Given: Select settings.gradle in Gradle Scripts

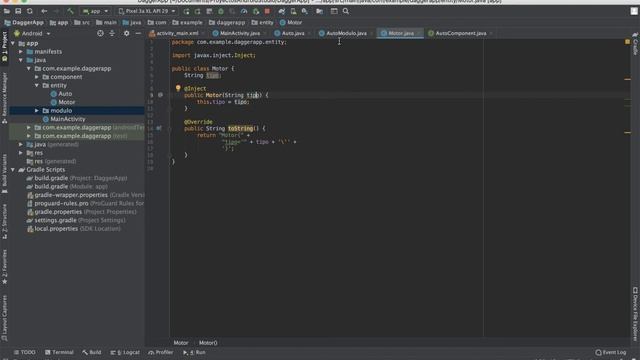Looking at the screenshot, I should (x=76, y=220).
